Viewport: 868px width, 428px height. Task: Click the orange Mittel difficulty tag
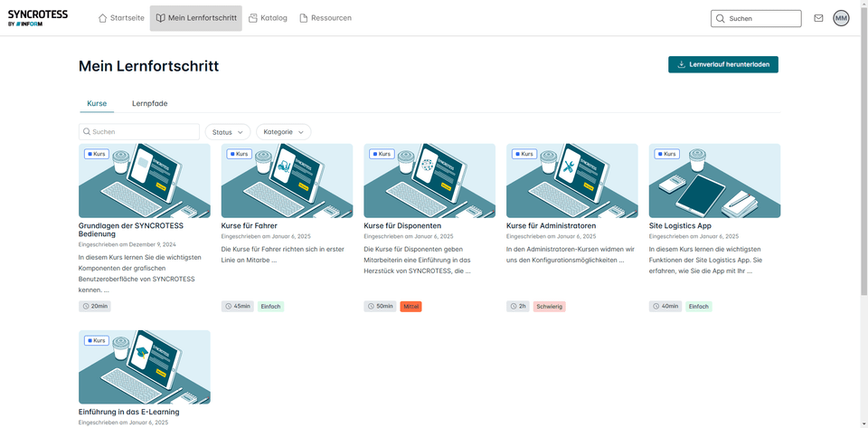click(x=410, y=306)
